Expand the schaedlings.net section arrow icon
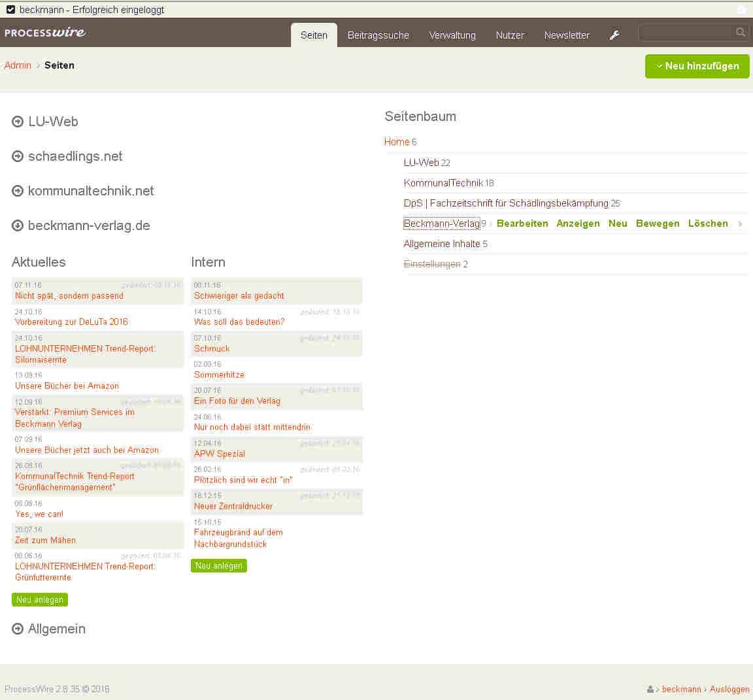 point(17,156)
